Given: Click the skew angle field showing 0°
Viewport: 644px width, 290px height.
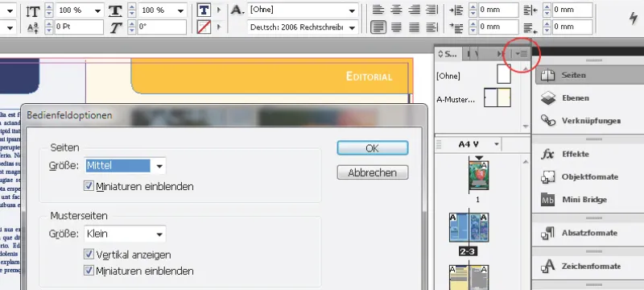Looking at the screenshot, I should click(162, 27).
